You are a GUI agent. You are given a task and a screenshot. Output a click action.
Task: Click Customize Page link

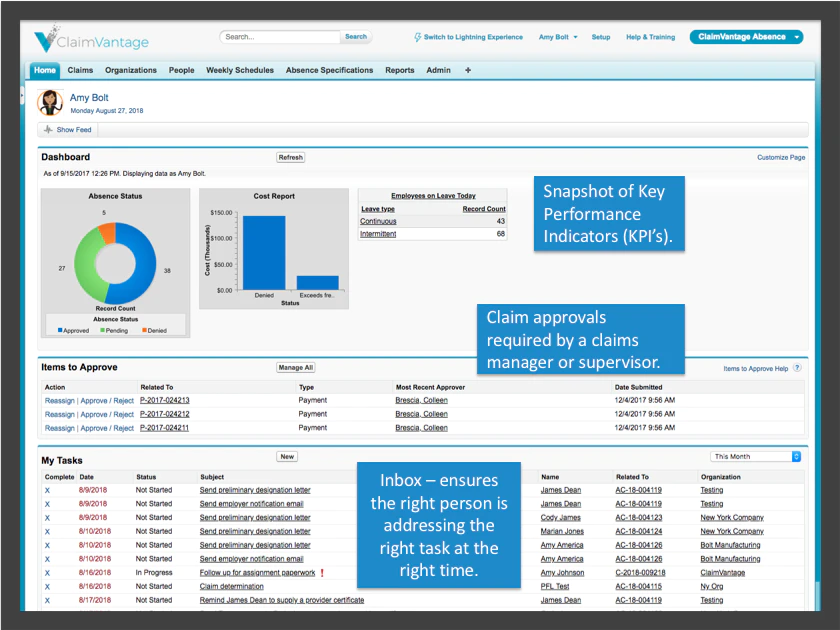(781, 158)
